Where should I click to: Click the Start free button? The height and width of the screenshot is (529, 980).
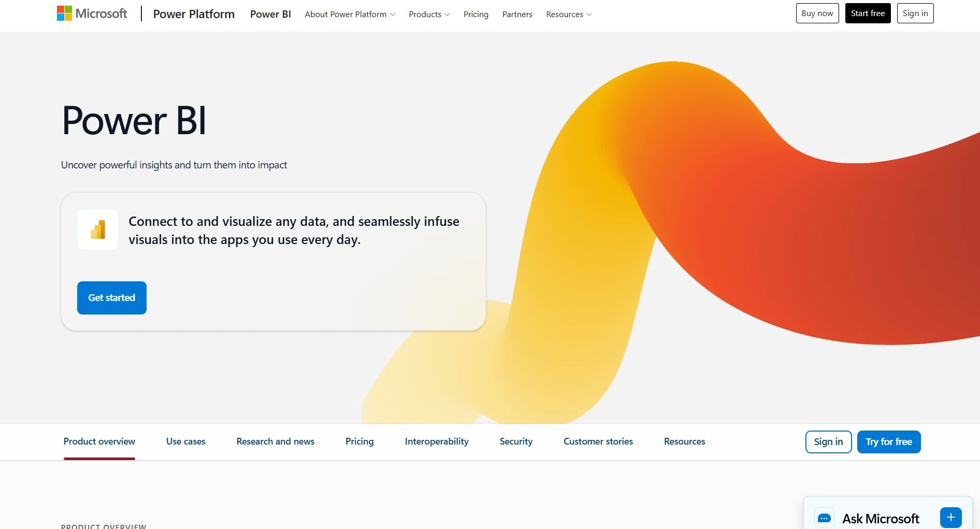point(868,13)
